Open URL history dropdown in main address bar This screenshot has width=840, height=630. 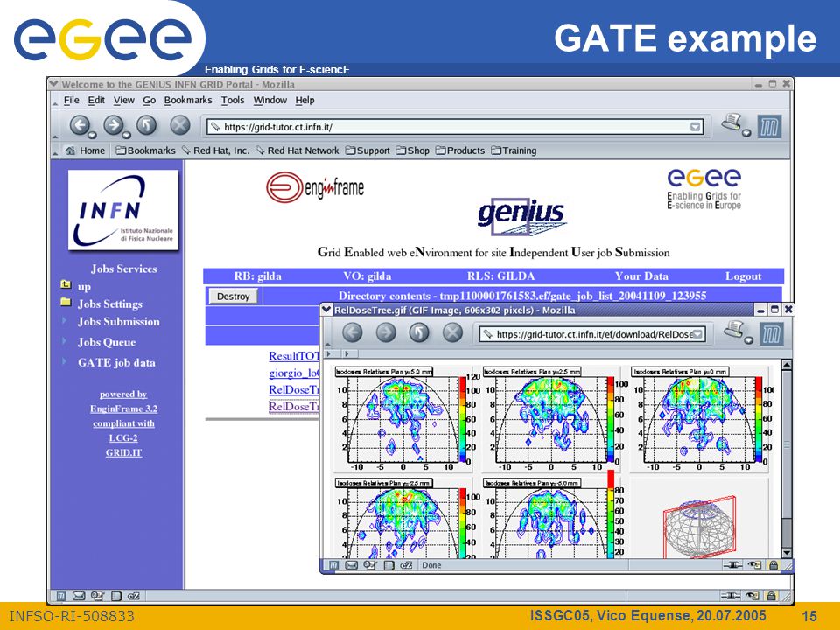click(695, 127)
